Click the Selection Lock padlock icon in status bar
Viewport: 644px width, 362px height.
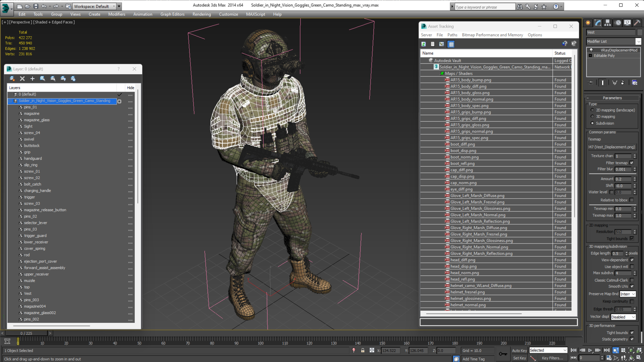[363, 350]
